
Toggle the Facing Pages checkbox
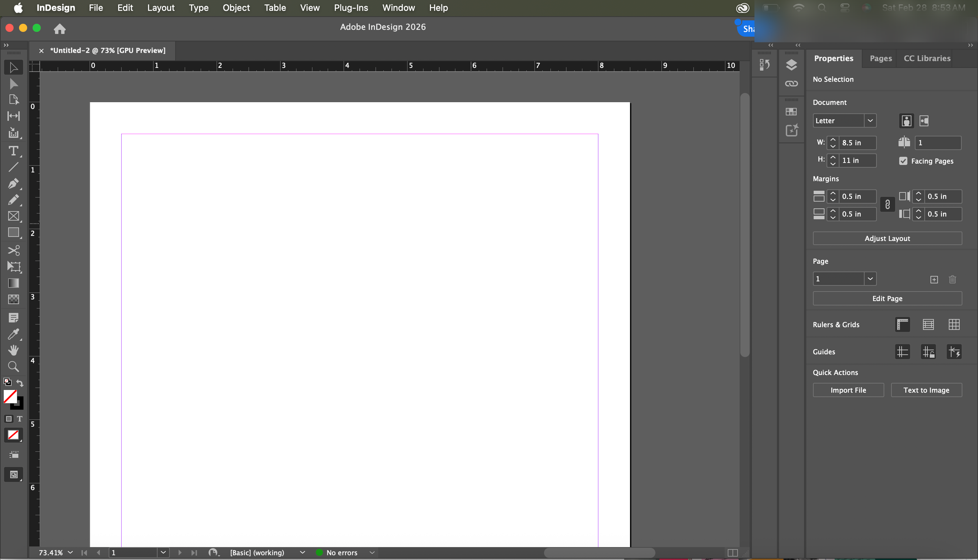click(x=903, y=161)
